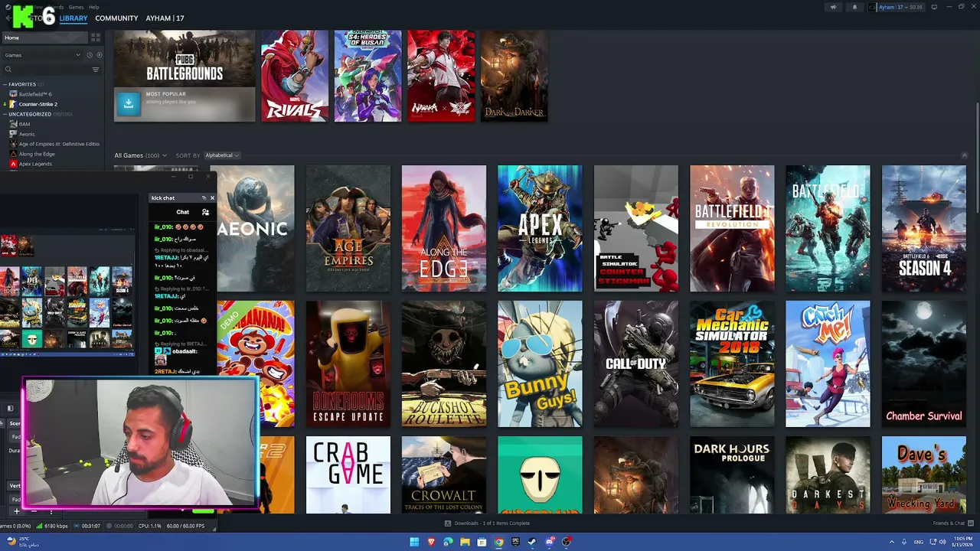Click the recent activity clock filter icon
The image size is (980, 551).
point(89,55)
